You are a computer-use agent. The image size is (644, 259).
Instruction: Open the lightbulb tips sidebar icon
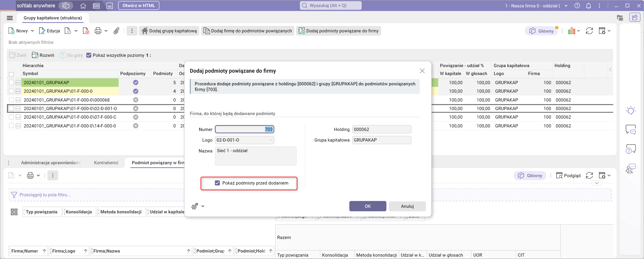pos(630,111)
